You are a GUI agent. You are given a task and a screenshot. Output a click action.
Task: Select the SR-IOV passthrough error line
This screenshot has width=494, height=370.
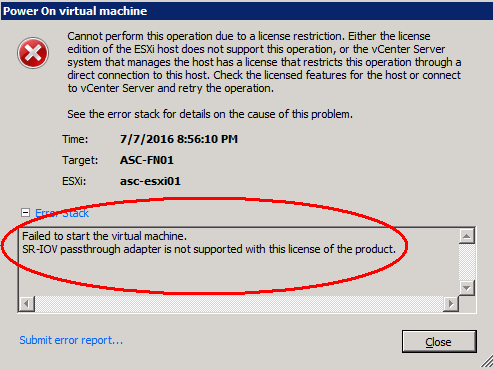pos(209,249)
